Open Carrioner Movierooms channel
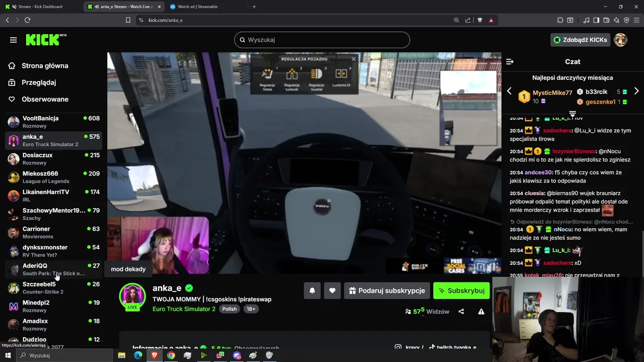 (53, 232)
